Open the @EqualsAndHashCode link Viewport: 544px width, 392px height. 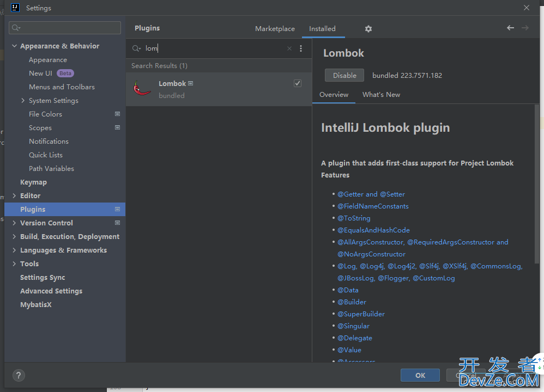click(x=373, y=230)
